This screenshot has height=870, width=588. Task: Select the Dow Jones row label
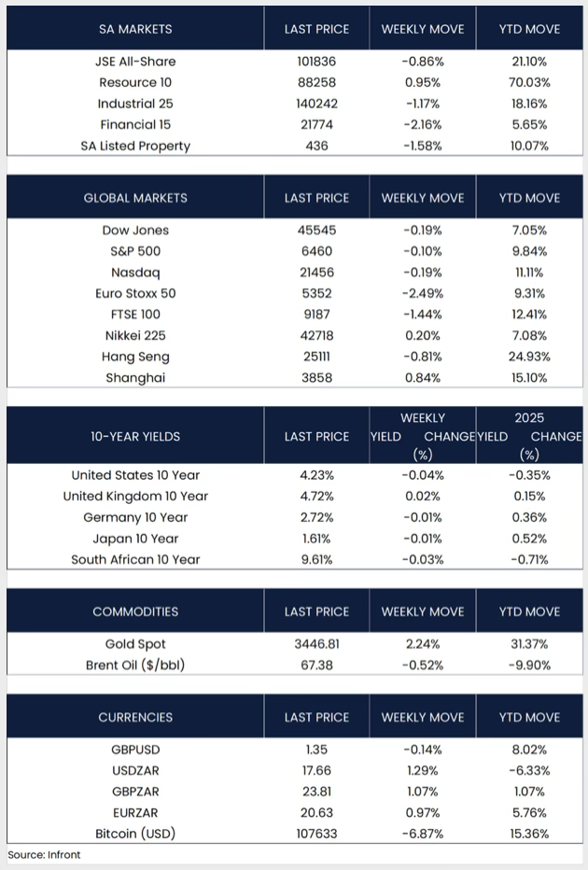tap(135, 231)
